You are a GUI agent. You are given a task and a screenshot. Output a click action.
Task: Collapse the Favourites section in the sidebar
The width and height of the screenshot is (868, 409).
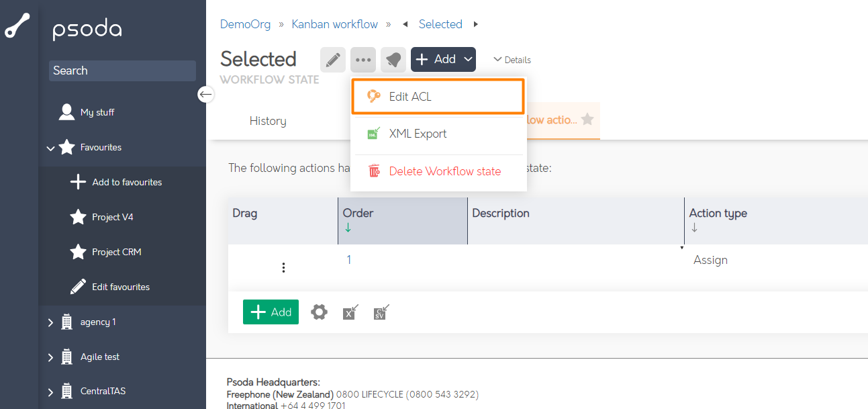(50, 147)
